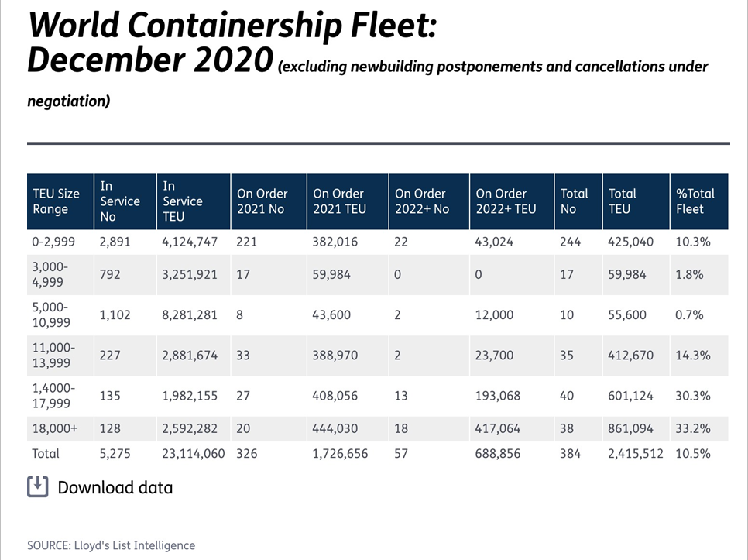The height and width of the screenshot is (560, 748).
Task: Click the 0-2,999 size range row label
Action: pos(53,242)
